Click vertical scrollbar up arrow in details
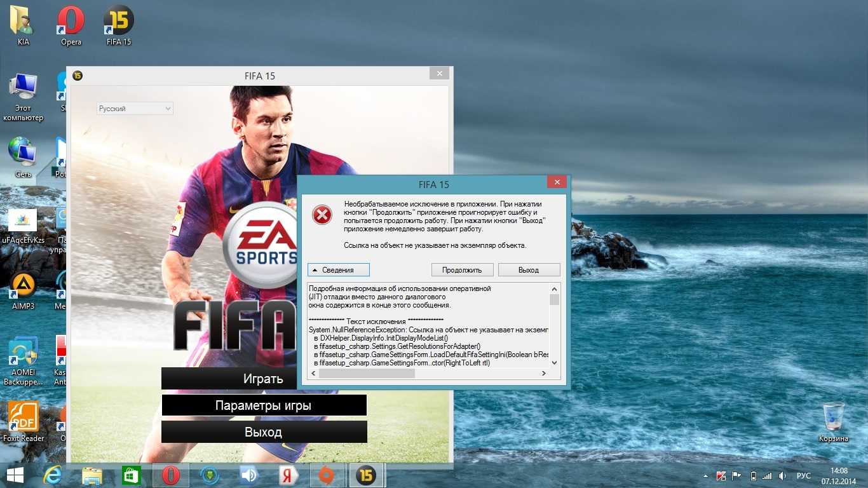Image resolution: width=868 pixels, height=488 pixels. (x=555, y=288)
